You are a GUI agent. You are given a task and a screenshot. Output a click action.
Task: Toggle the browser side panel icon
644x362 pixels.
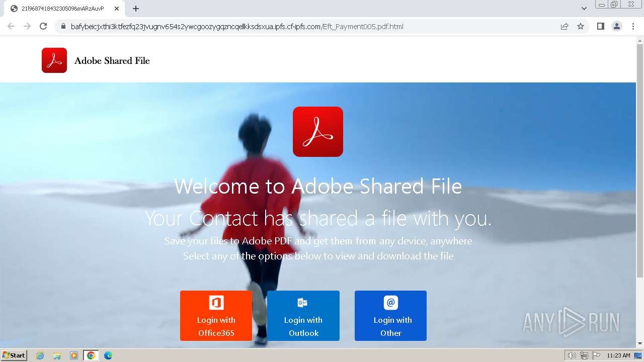tap(600, 26)
